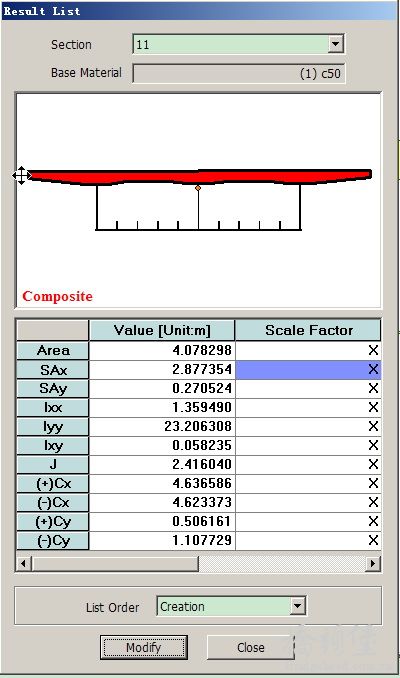Click the X mark in Ixx row
Screen dimensions: 400x678
pos(373,407)
